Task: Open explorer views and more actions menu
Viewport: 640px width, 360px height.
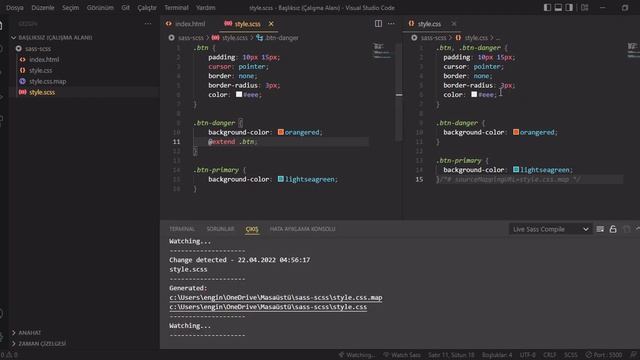Action: (148, 24)
